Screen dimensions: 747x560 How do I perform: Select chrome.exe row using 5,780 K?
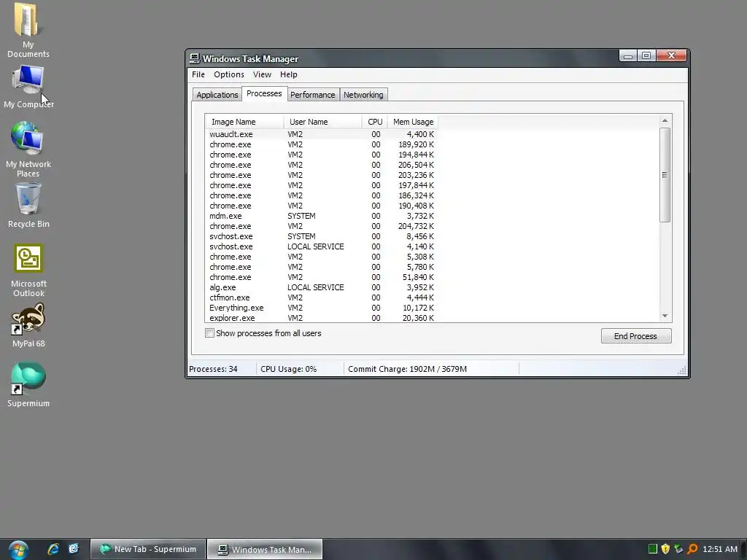(322, 267)
